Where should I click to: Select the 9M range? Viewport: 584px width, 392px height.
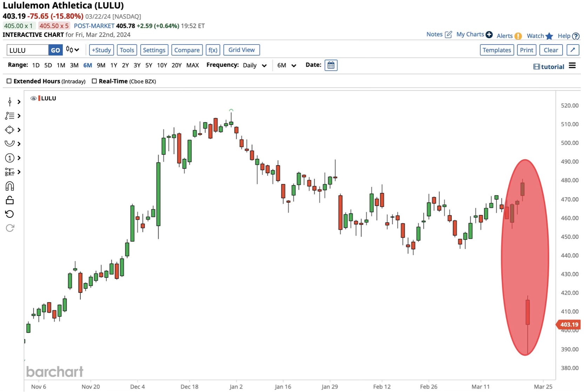tap(101, 65)
